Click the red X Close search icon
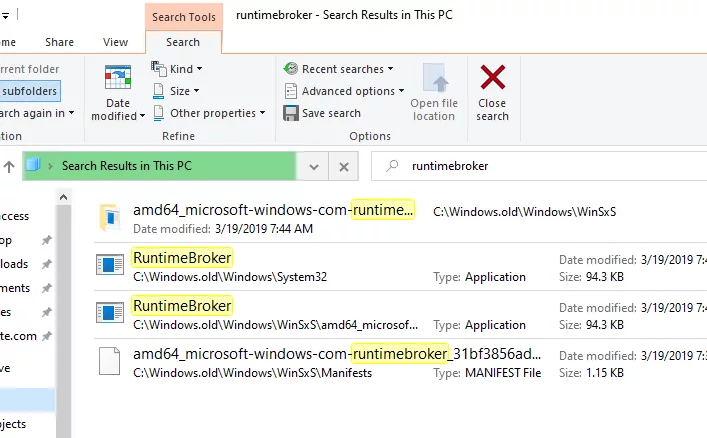 492,77
